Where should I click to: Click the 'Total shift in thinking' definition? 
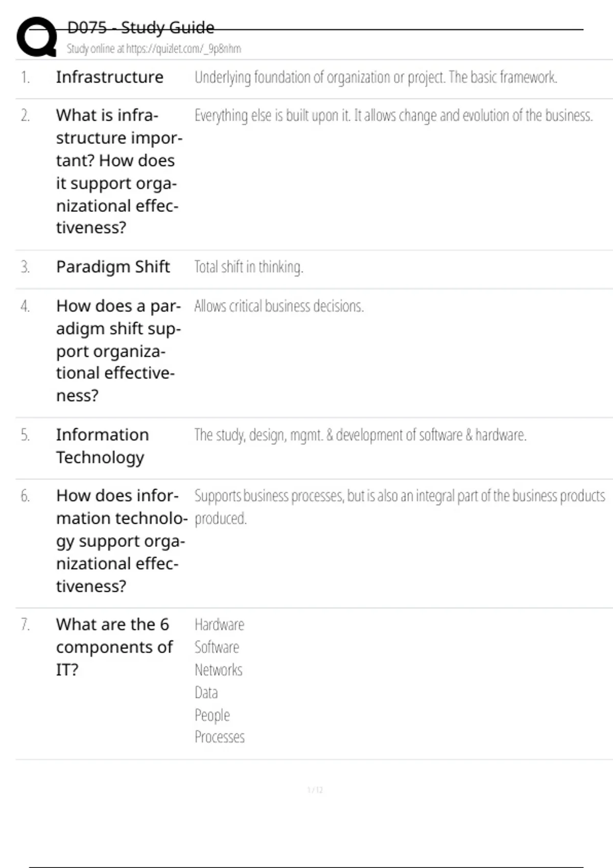click(249, 267)
